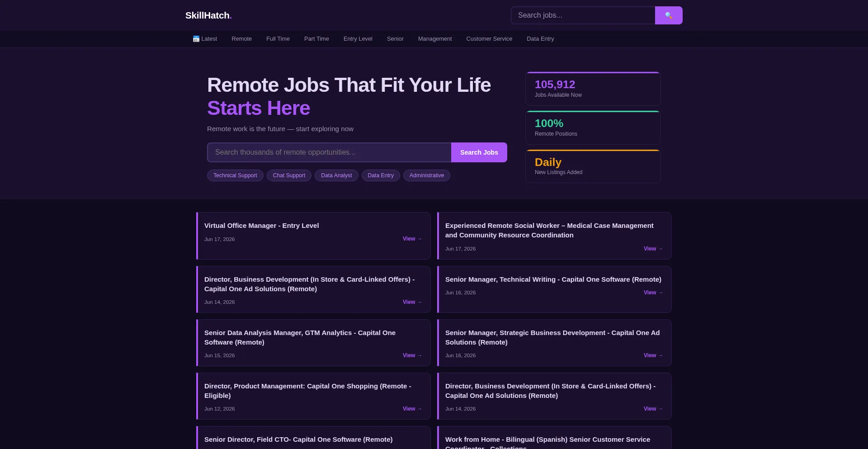Screen dimensions: 868x449
Task: Open the Management category
Action: click(x=435, y=39)
